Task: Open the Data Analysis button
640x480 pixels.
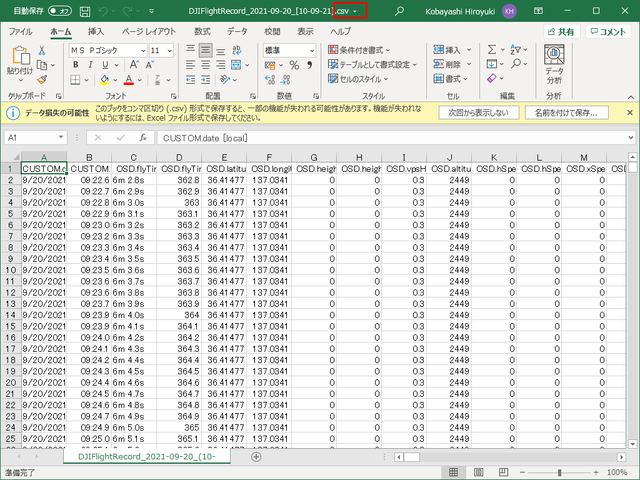Action: (554, 65)
